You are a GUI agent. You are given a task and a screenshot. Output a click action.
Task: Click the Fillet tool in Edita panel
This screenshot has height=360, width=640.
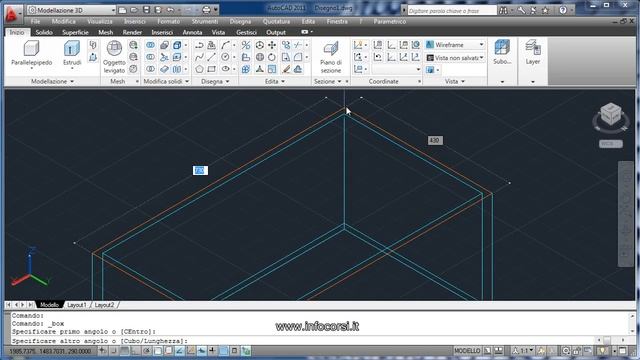click(298, 57)
